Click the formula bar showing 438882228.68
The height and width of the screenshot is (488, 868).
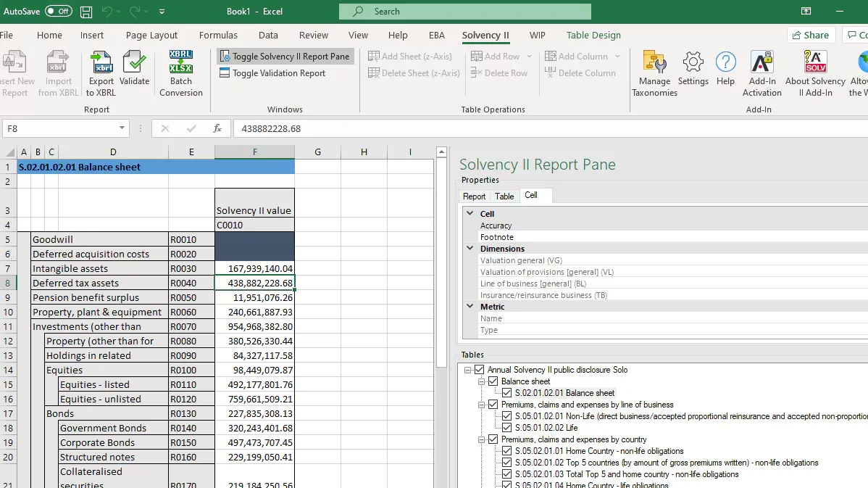pos(550,128)
